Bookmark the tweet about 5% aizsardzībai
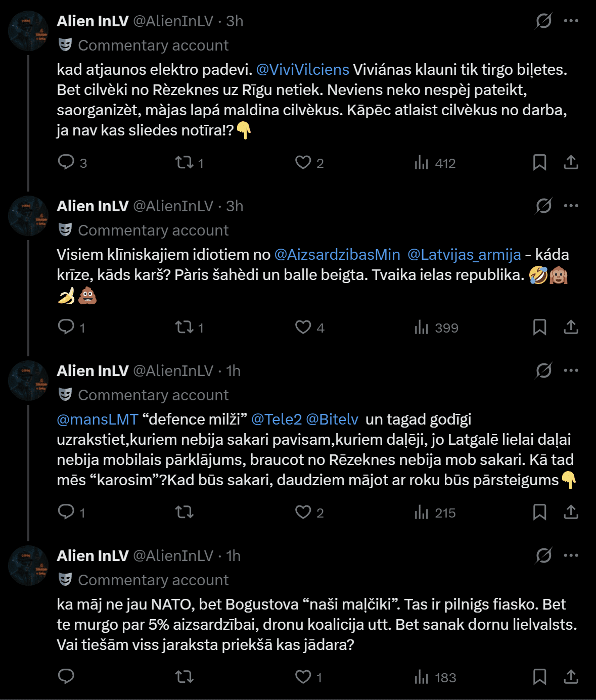Image resolution: width=596 pixels, height=700 pixels. 539,677
